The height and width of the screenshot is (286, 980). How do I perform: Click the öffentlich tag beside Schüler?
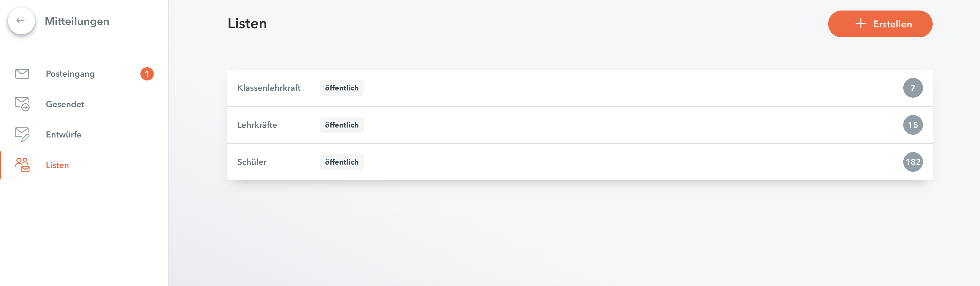[342, 162]
